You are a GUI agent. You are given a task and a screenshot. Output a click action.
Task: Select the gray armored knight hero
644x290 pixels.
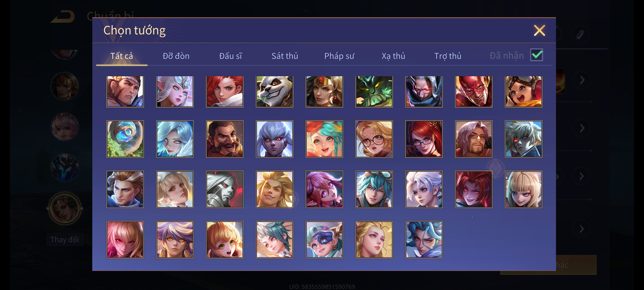pos(225,189)
